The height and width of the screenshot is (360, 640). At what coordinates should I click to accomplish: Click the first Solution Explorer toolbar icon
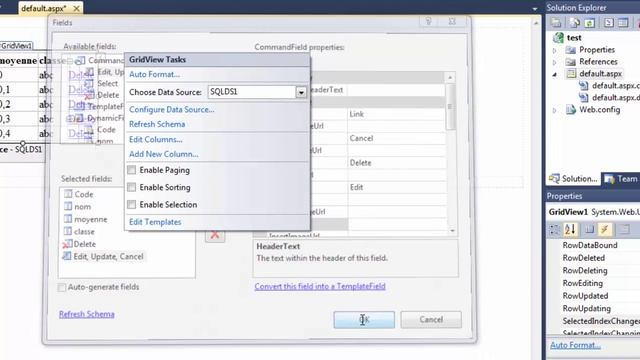(x=556, y=23)
